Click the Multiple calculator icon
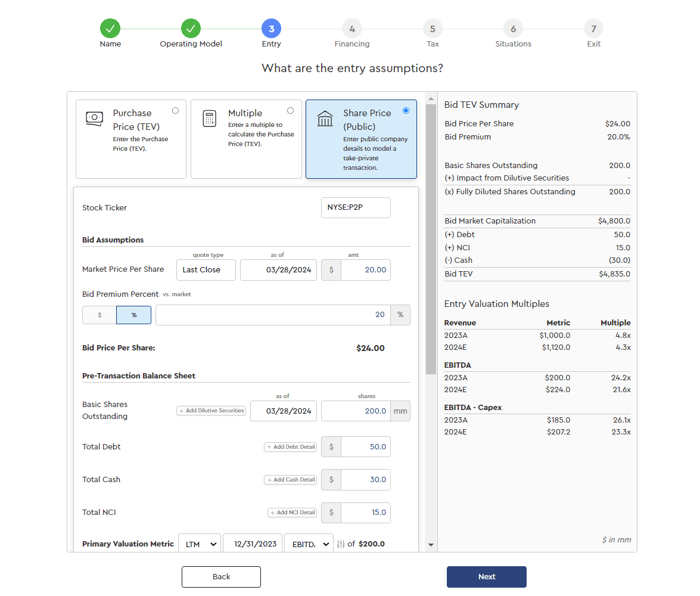This screenshot has width=700, height=596. click(209, 118)
